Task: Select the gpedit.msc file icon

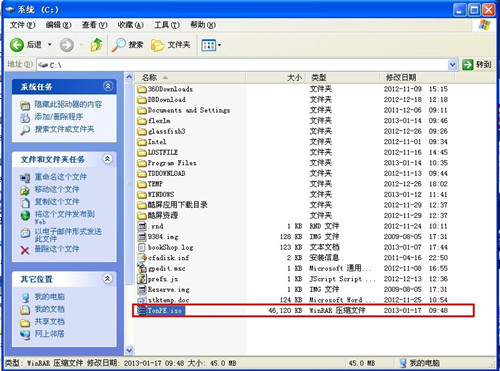Action: 142,268
